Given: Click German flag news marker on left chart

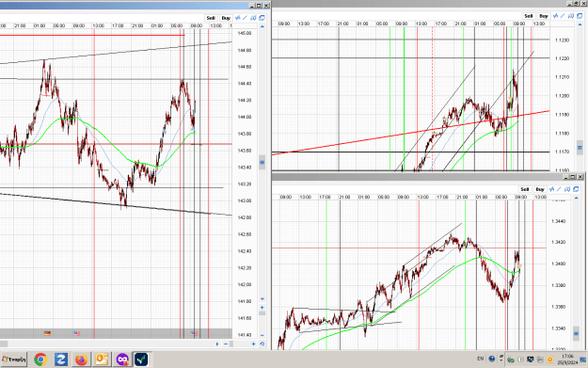Looking at the screenshot, I should 47,333.
